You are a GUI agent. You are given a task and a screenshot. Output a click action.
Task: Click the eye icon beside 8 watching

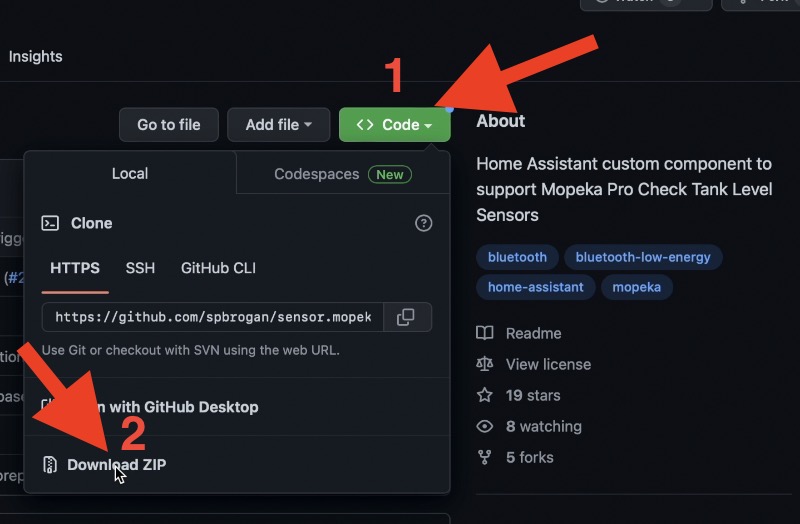(x=485, y=426)
